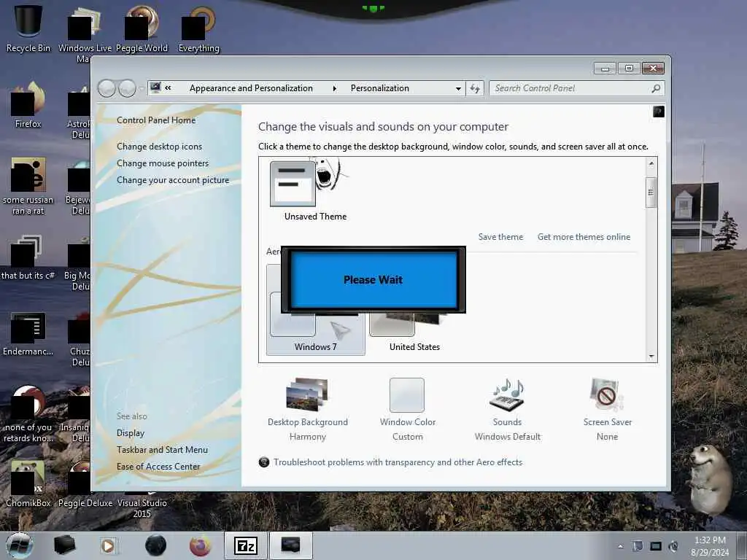Launch Peggle World from the desktop
The width and height of the screenshot is (747, 560).
coord(142,29)
